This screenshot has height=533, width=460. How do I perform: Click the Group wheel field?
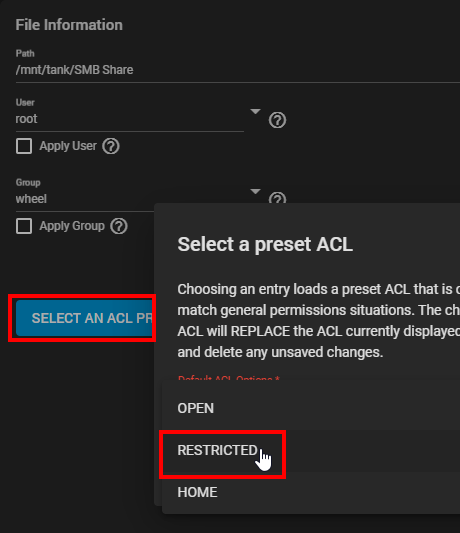pos(85,199)
